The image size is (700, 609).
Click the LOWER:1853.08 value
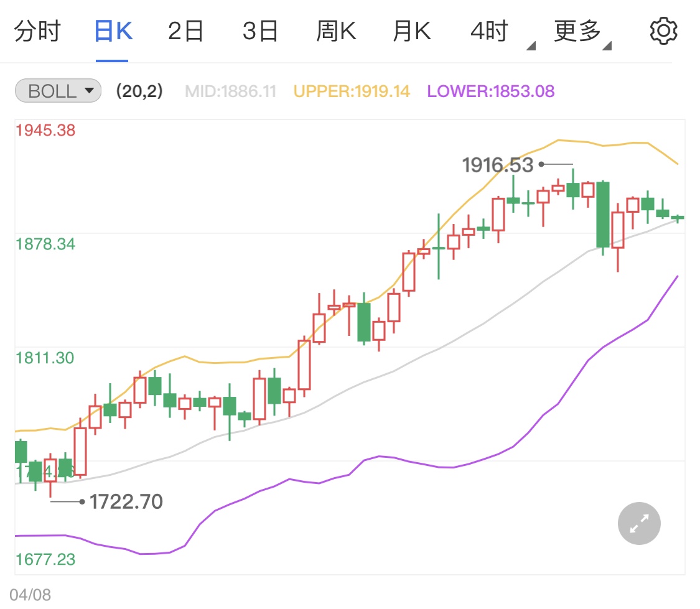click(491, 91)
